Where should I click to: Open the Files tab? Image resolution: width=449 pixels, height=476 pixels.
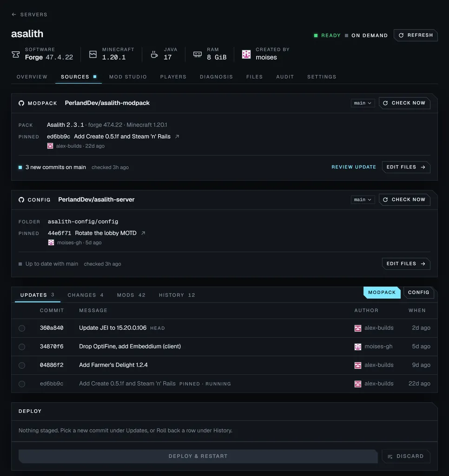click(x=254, y=77)
